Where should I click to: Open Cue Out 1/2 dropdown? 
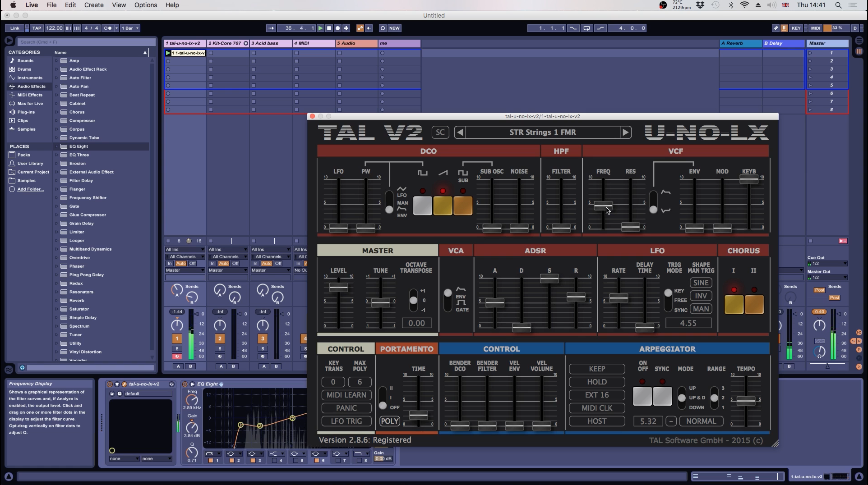click(827, 263)
